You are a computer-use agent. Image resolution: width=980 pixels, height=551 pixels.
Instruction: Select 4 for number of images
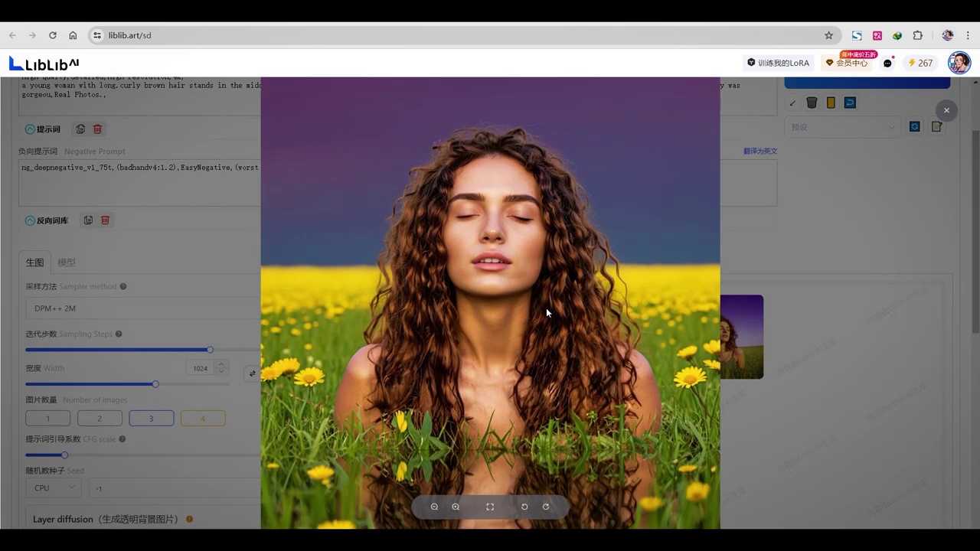click(203, 419)
